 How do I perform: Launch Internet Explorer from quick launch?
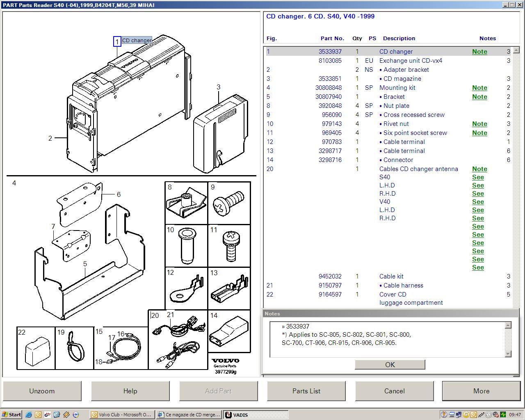point(29,415)
